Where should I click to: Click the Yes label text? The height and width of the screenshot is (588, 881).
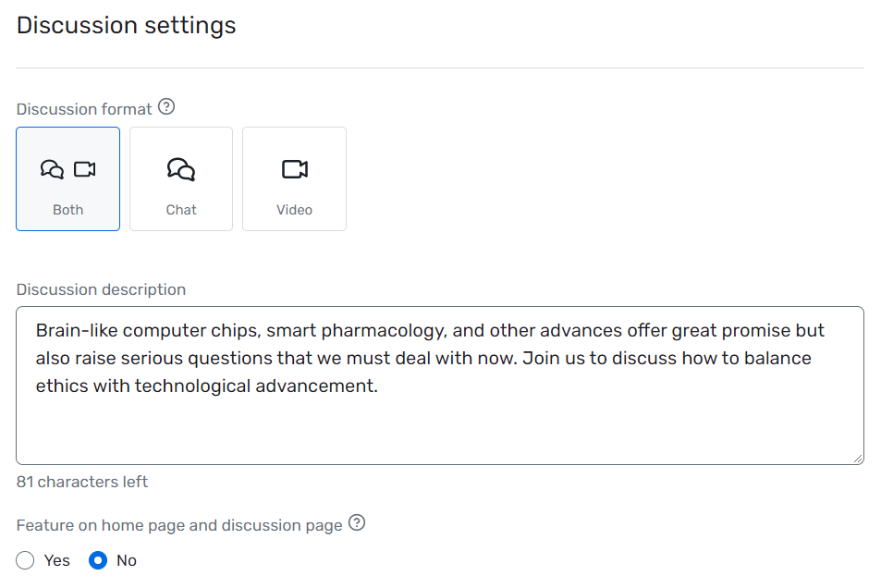click(56, 560)
